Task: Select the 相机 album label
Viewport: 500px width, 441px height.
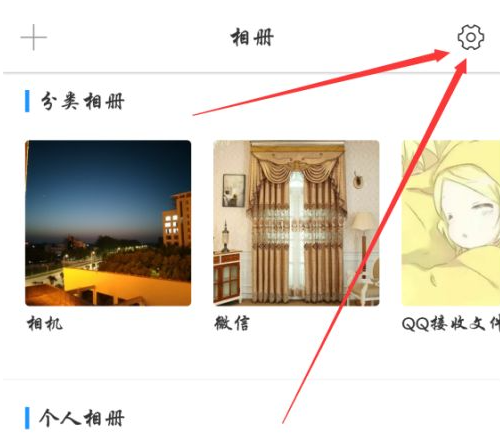Action: click(45, 323)
